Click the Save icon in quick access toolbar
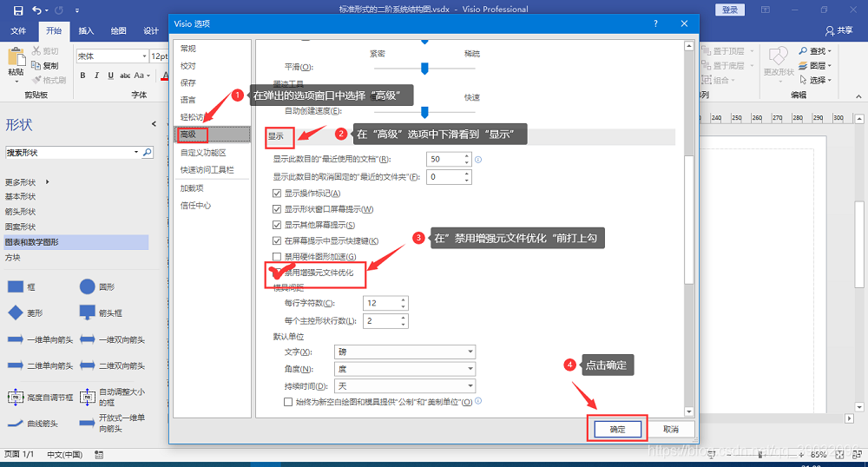This screenshot has height=467, width=868. point(18,10)
